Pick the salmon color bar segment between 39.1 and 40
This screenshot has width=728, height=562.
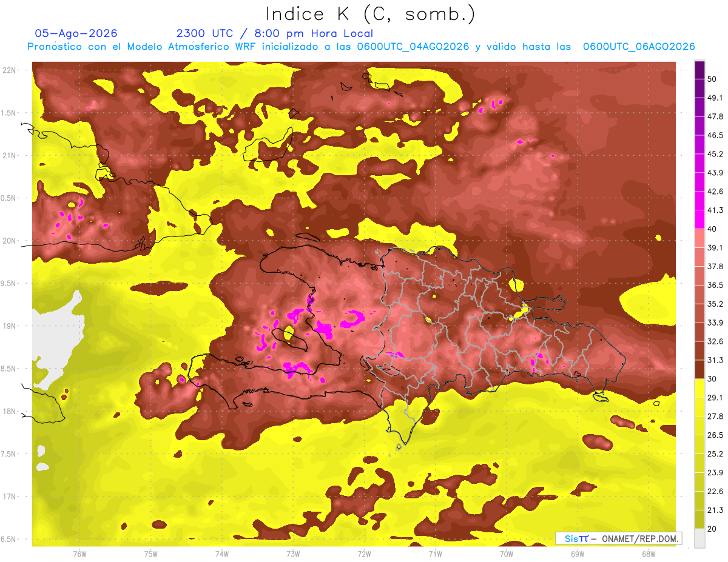[699, 238]
